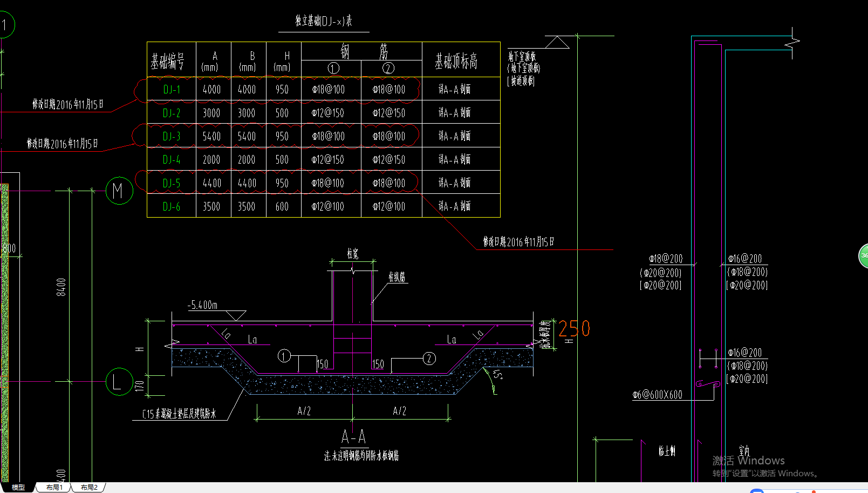Click the B value 5400 in DJ-3 row
Image resolution: width=868 pixels, height=493 pixels.
[247, 136]
